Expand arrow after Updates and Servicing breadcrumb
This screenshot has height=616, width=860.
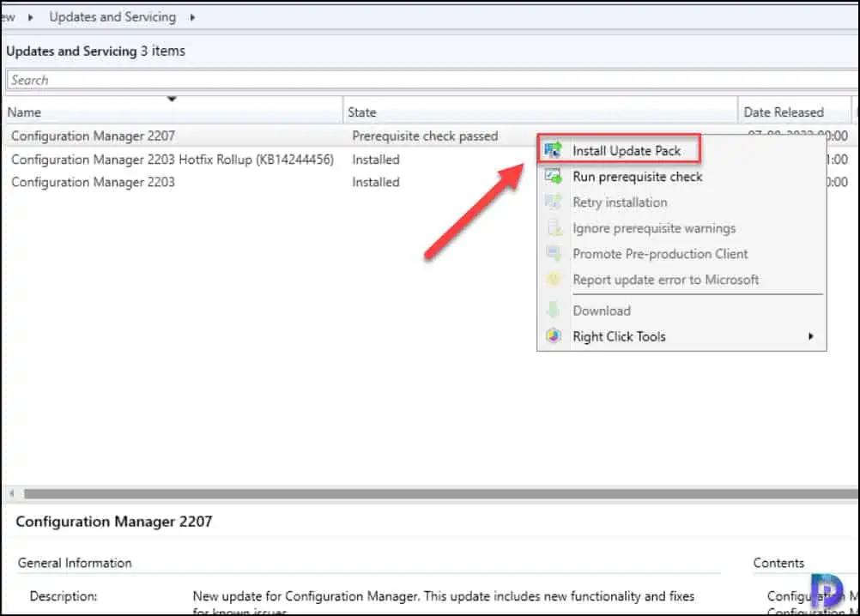tap(192, 17)
